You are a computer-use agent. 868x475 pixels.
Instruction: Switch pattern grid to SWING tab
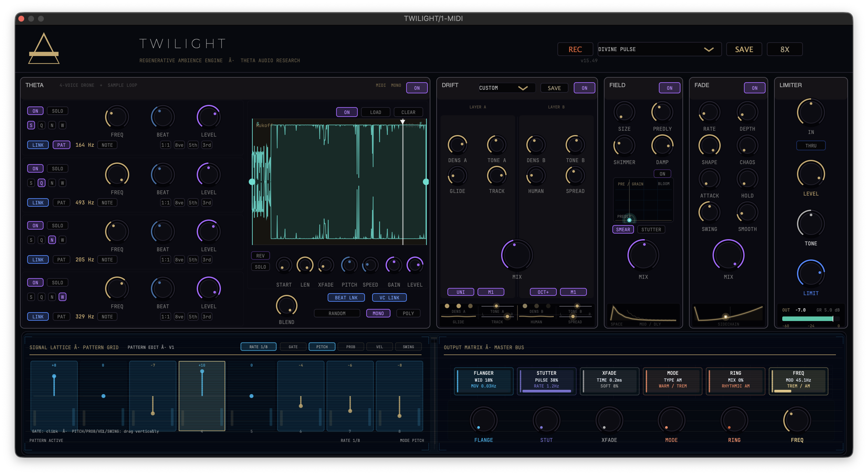[408, 347]
